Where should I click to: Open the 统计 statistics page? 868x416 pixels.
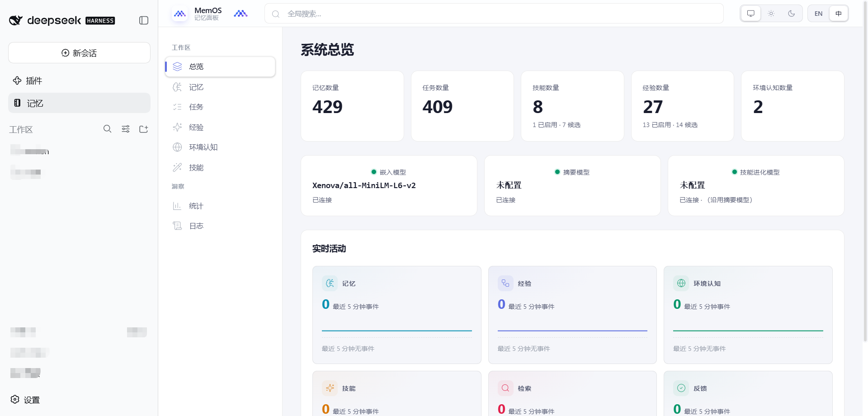point(220,206)
